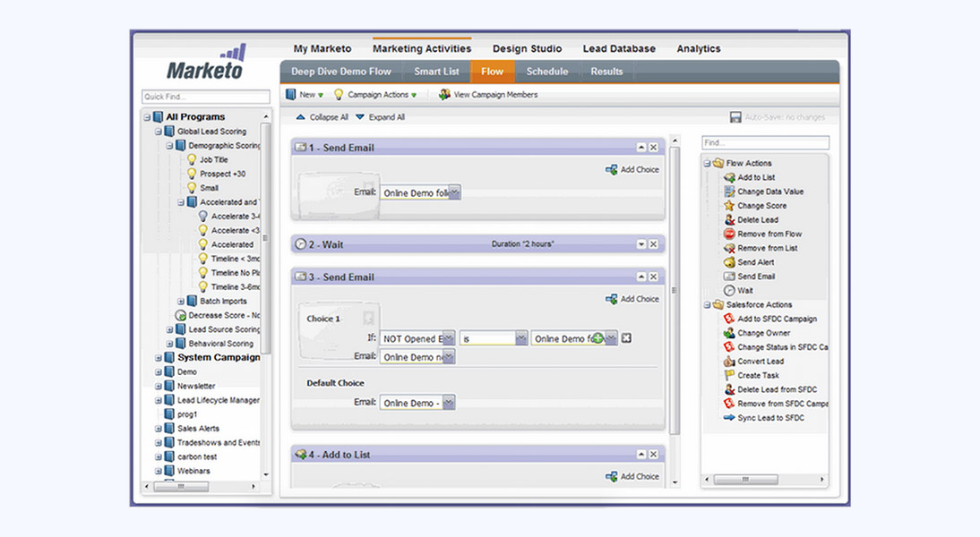Click the Job Title lightbulb icon

click(192, 159)
